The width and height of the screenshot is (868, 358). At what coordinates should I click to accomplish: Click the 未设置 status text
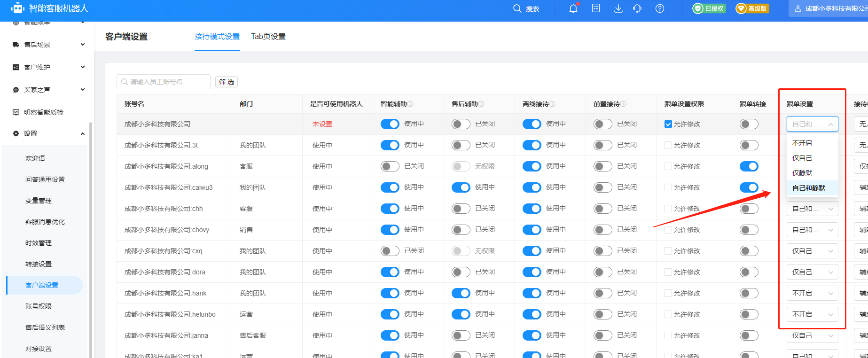tap(322, 124)
